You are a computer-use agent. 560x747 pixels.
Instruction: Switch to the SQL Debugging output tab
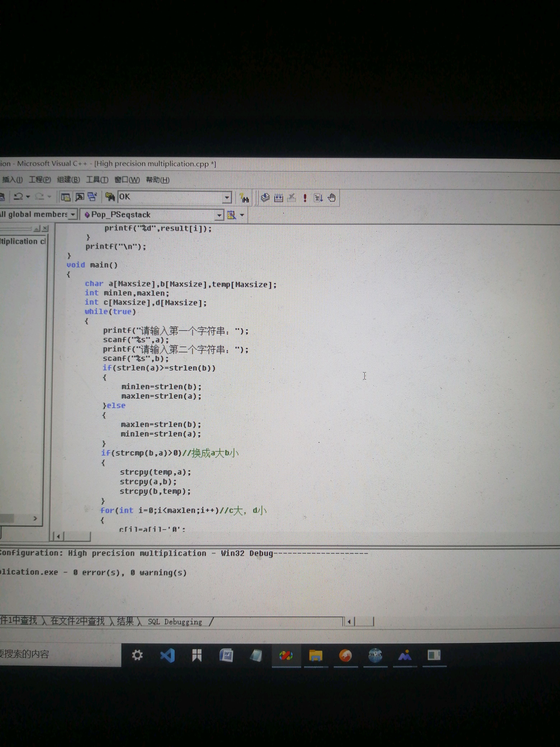click(175, 622)
